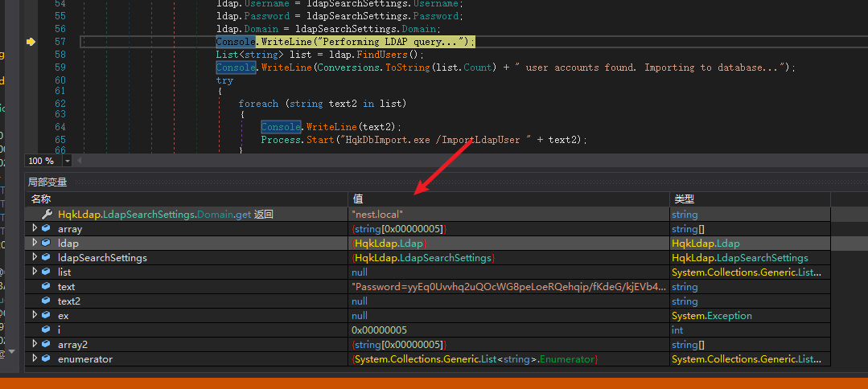Select the System.Exception type cell
Screen dimensions: 868x389
pyautogui.click(x=750, y=315)
